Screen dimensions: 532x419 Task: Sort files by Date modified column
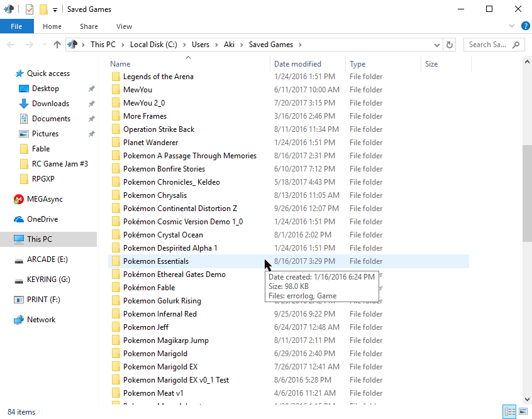pos(297,64)
